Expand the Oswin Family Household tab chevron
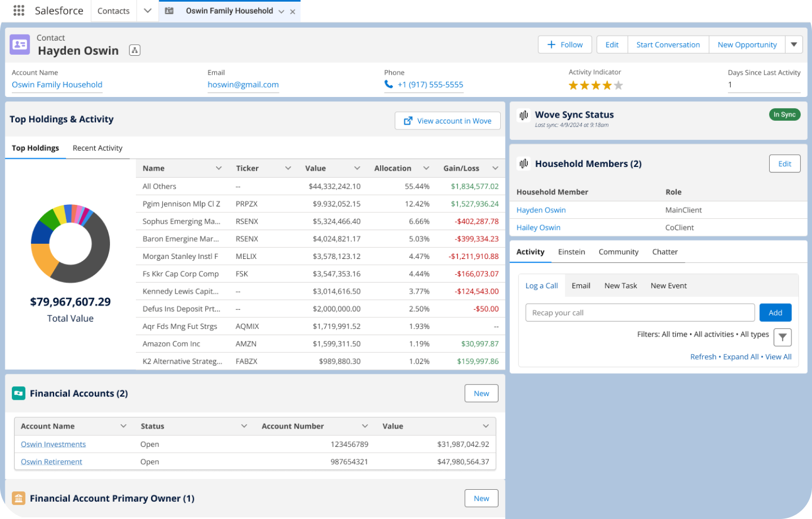812x519 pixels. (281, 11)
